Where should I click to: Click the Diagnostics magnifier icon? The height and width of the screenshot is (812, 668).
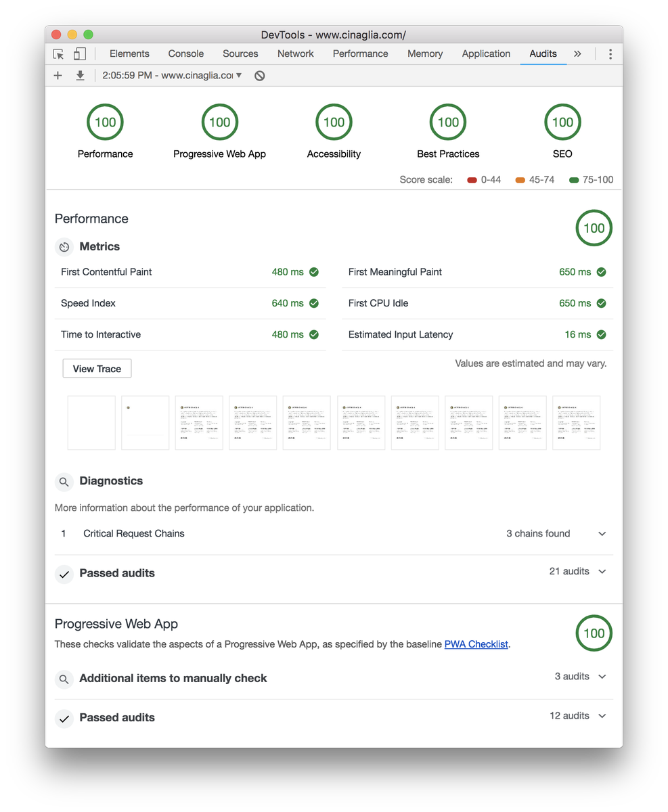point(64,482)
